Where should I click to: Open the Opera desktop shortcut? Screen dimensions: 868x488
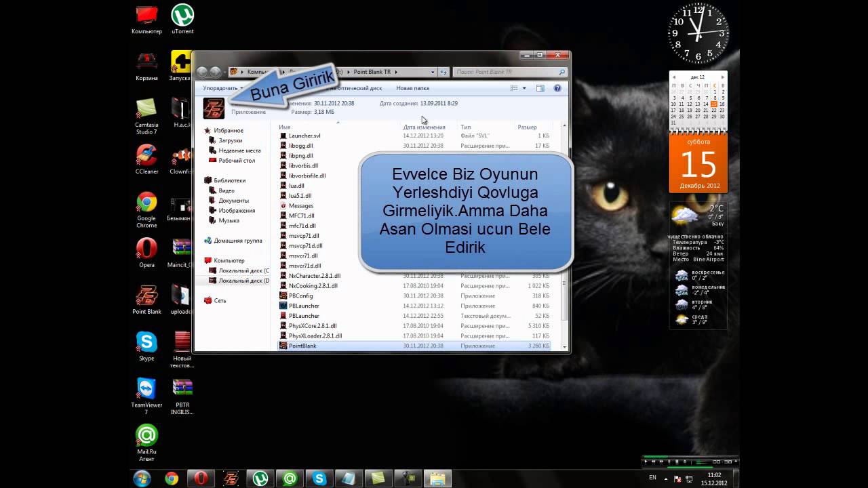pyautogui.click(x=146, y=253)
